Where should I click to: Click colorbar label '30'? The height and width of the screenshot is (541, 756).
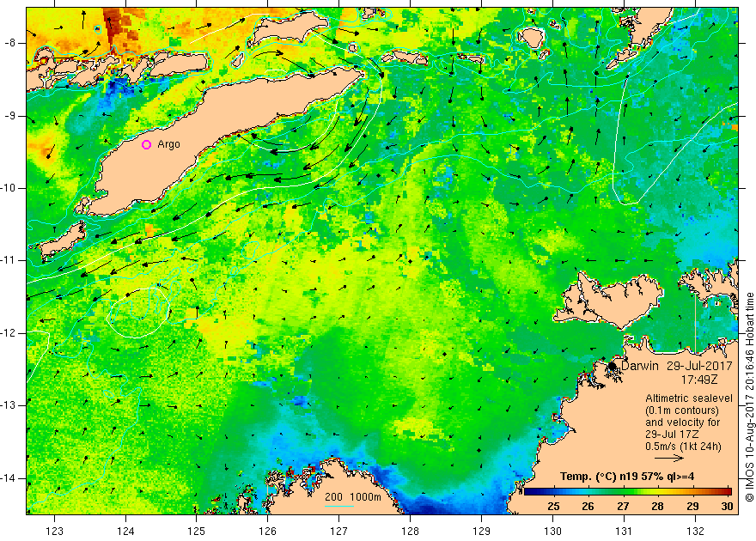pos(727,507)
